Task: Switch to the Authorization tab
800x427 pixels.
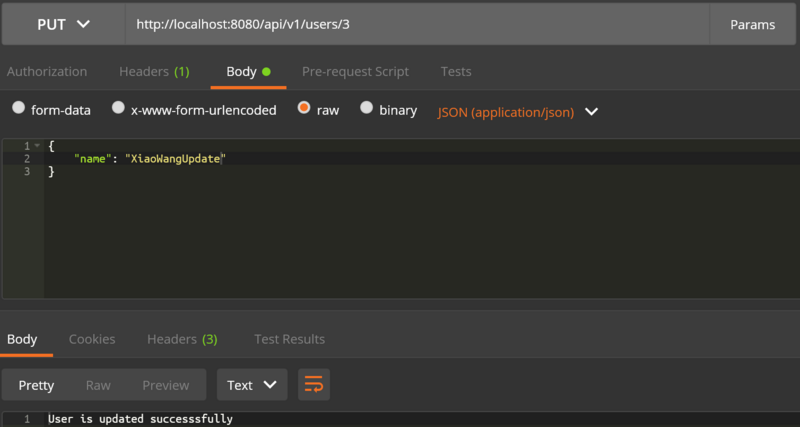Action: click(x=47, y=72)
